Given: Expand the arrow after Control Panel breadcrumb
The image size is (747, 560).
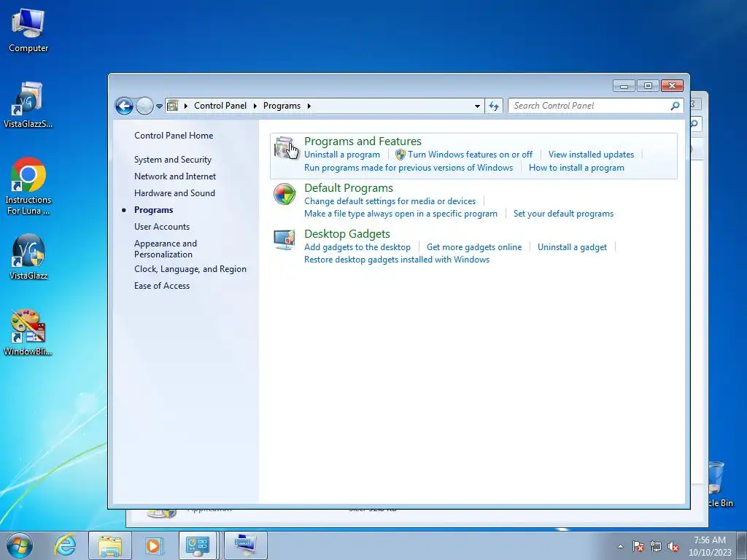Looking at the screenshot, I should (x=255, y=106).
